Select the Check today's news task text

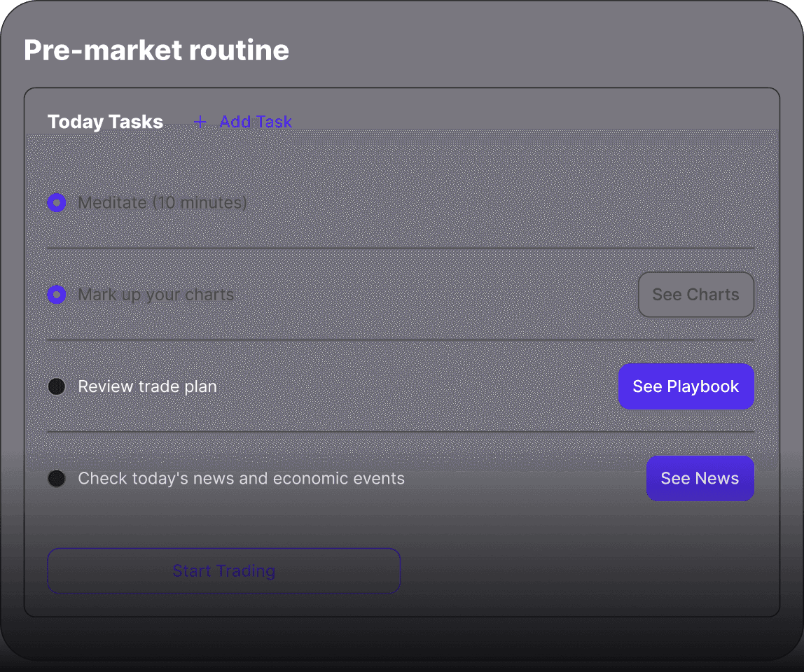coord(241,478)
